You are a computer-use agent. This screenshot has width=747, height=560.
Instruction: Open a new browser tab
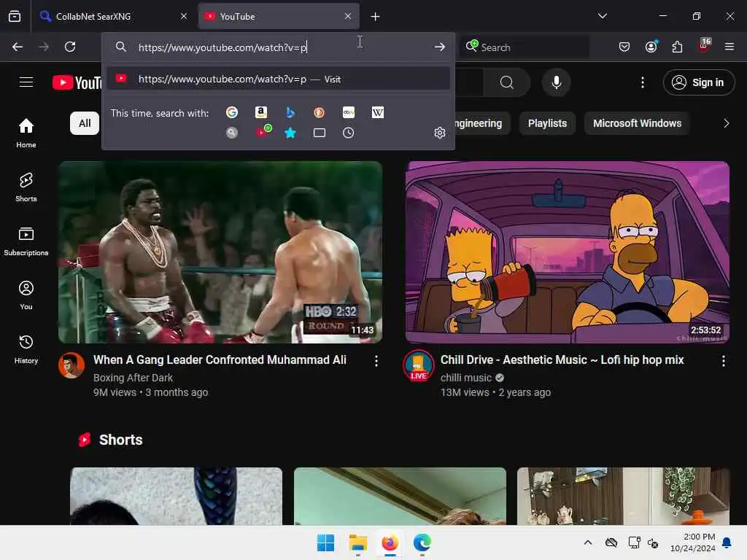(376, 16)
